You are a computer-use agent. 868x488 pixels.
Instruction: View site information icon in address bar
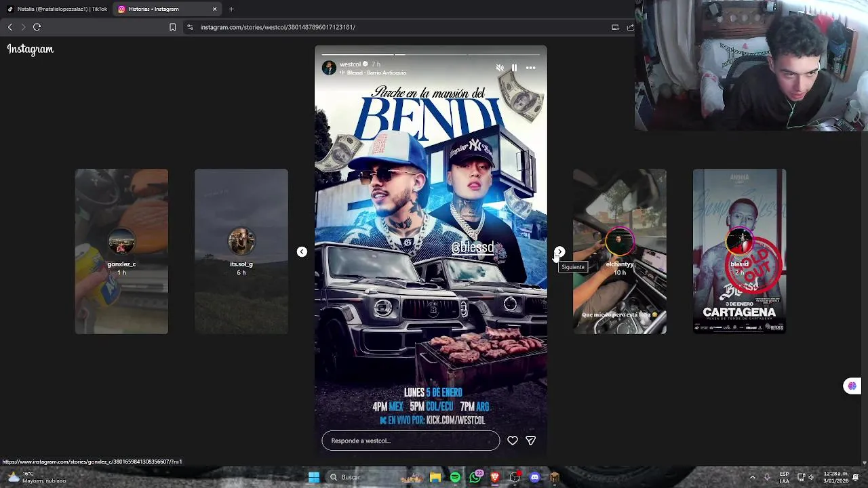(190, 27)
